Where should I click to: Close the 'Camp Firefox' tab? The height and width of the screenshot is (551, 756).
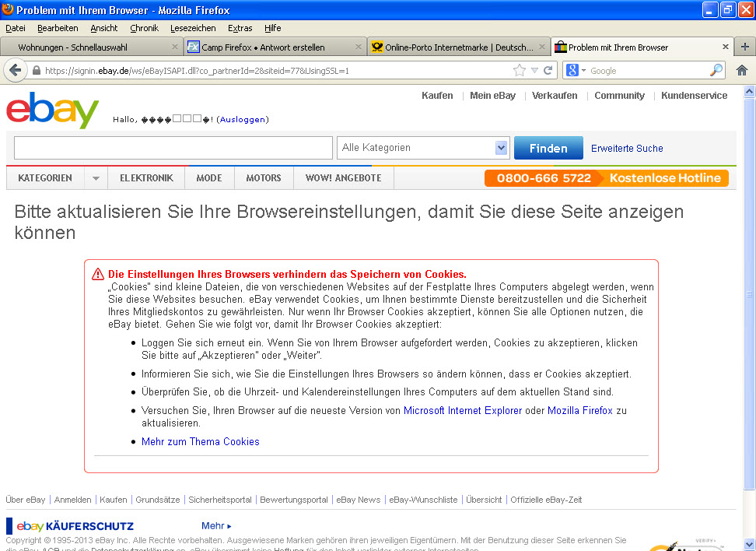359,47
